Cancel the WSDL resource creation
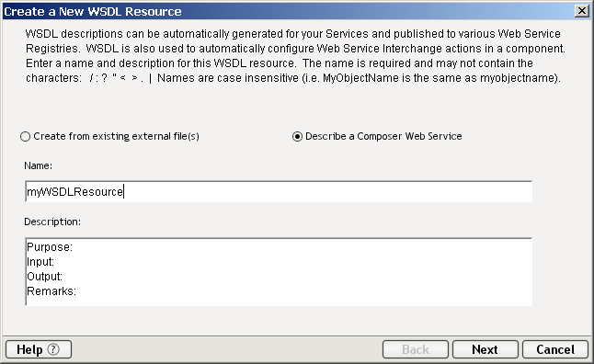Screen dimensions: 594x364 pyautogui.click(x=555, y=349)
